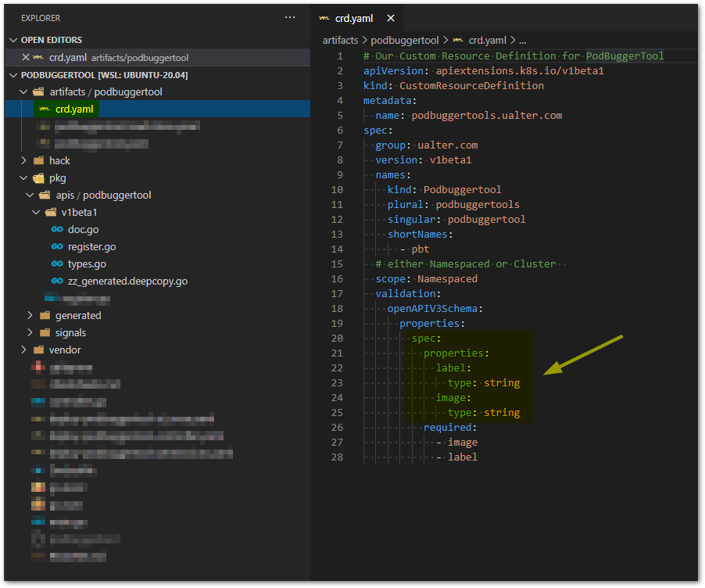Close crd.yaml in Open Editors list
Viewport: 705px width, 588px height.
(x=25, y=57)
